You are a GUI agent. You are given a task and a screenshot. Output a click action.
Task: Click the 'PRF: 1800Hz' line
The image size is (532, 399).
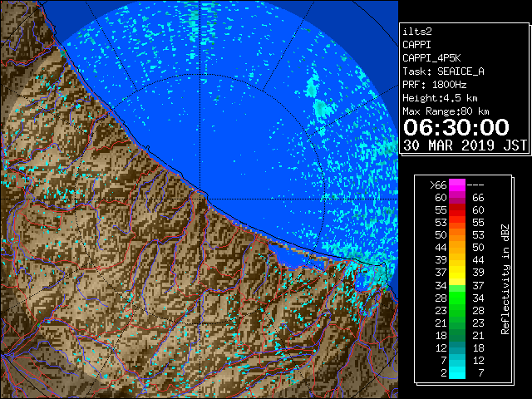(x=434, y=85)
